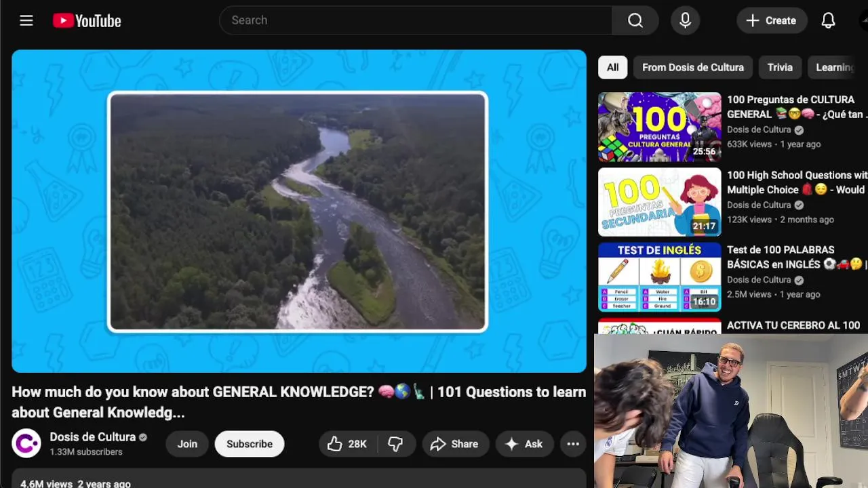Click the search magnifier button
868x488 pixels.
point(635,20)
